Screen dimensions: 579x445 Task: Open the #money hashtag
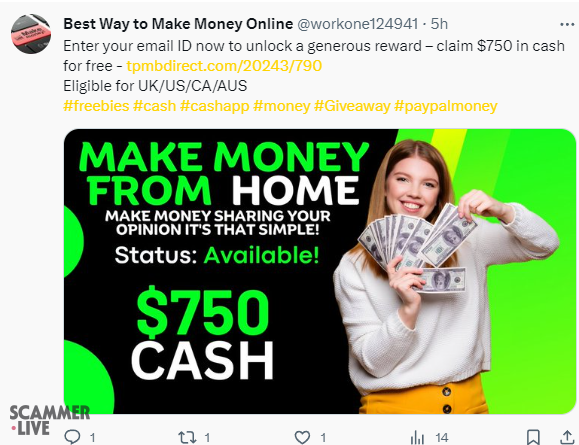(282, 106)
